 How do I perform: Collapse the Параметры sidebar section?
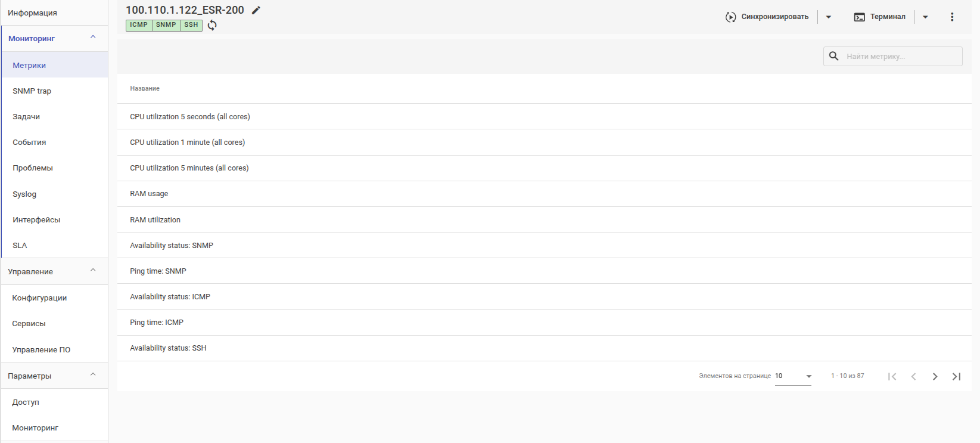point(93,375)
